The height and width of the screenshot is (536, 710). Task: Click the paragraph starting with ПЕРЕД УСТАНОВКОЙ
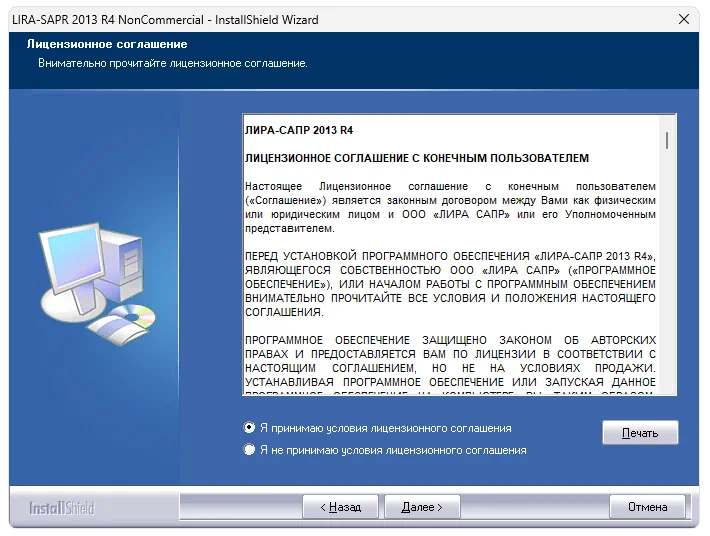450,284
